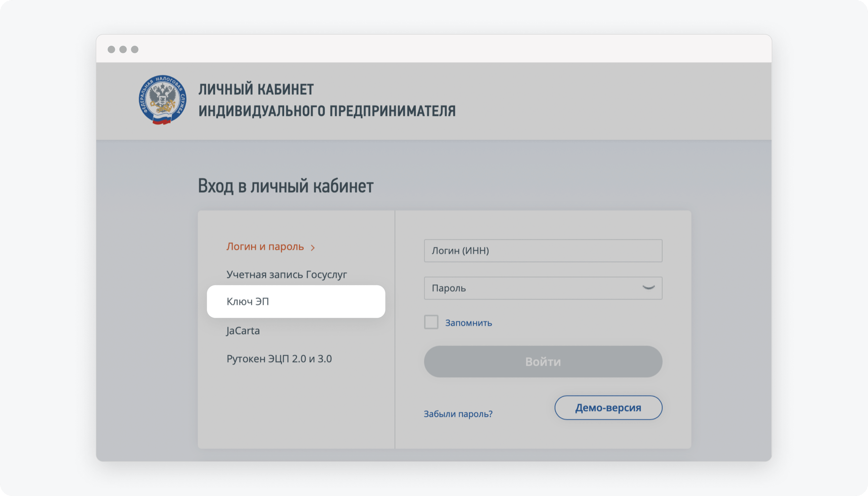Screen dimensions: 868x496
Task: Click 'Забыли пароль?' recovery link
Action: (x=459, y=414)
